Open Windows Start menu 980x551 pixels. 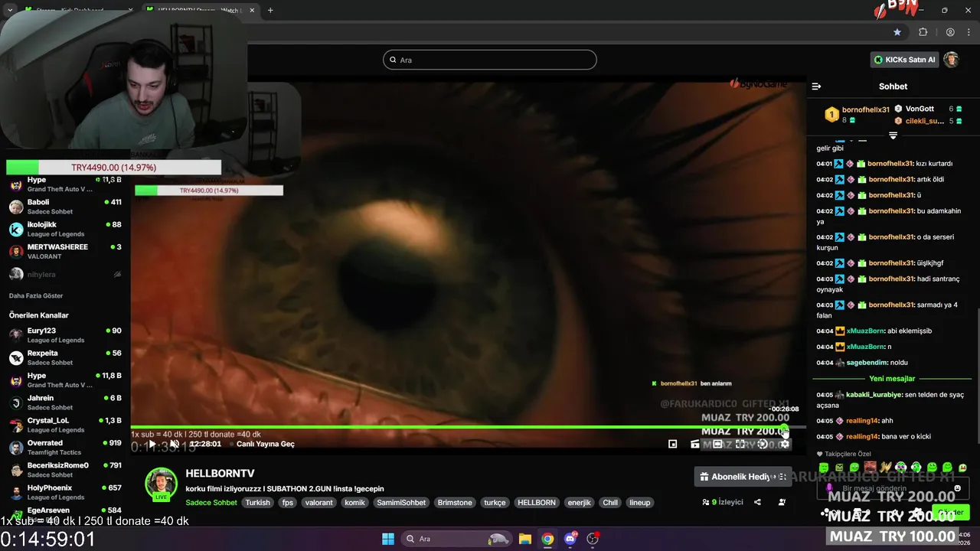[387, 539]
